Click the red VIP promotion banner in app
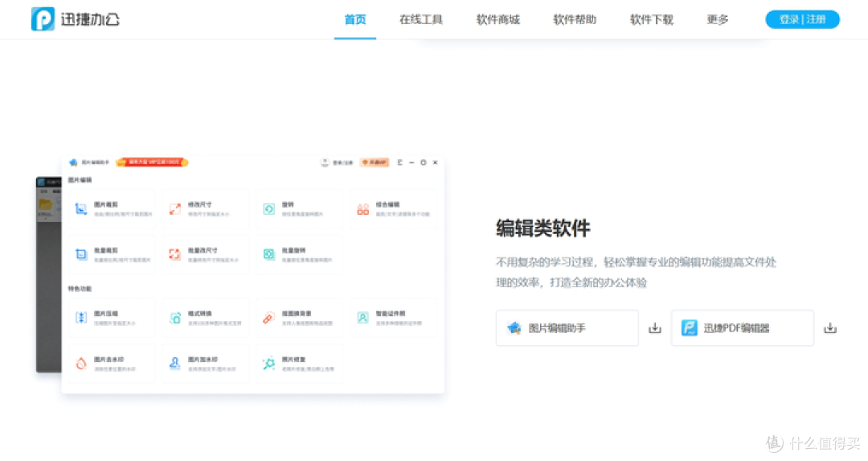868x461 pixels. 152,163
